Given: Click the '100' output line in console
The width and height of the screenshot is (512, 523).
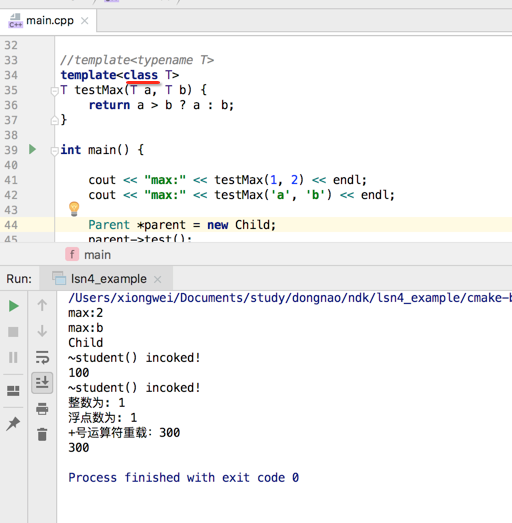Looking at the screenshot, I should pos(79,373).
